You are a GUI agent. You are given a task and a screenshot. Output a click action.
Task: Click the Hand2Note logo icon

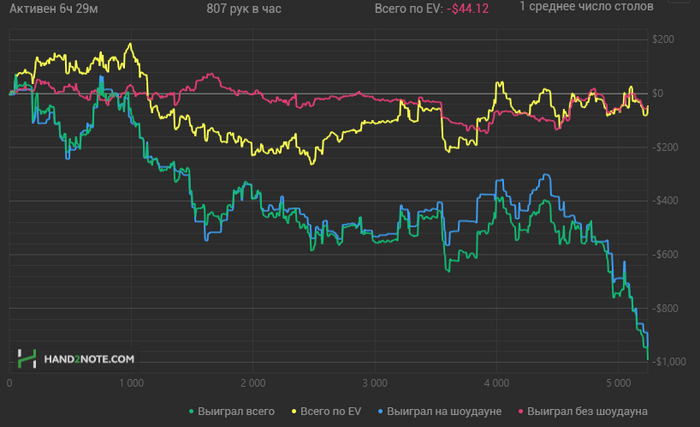point(27,359)
